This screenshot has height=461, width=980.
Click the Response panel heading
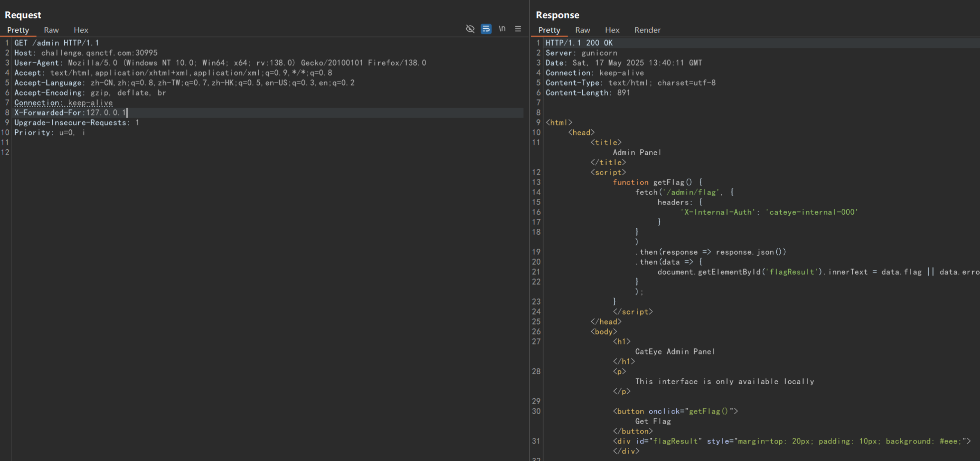point(557,15)
